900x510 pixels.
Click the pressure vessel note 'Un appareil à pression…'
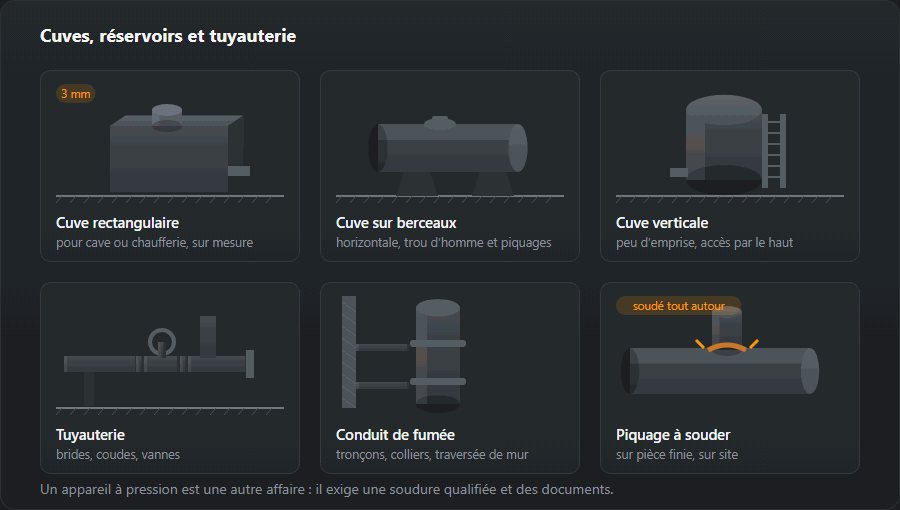tap(327, 489)
